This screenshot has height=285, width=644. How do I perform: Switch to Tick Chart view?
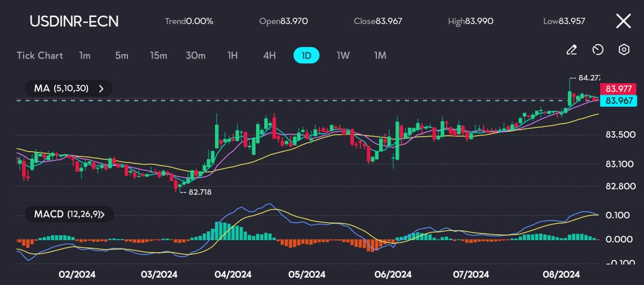tap(39, 55)
